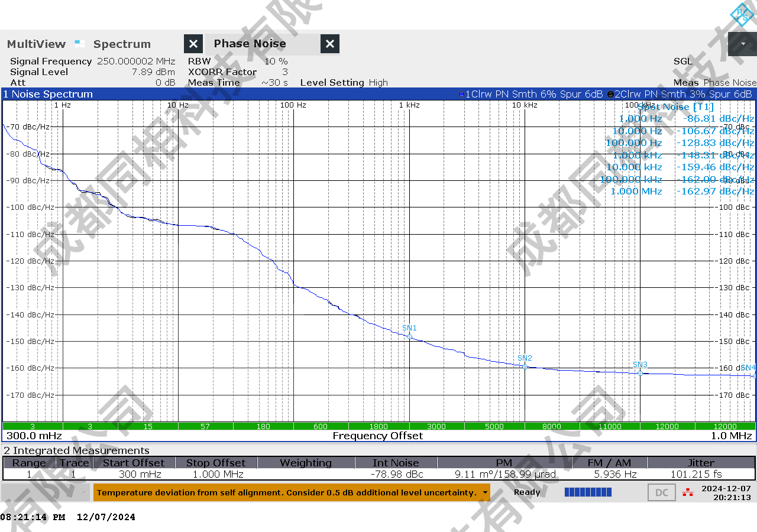Click the trace 1 blue indicator dot

(x=461, y=94)
